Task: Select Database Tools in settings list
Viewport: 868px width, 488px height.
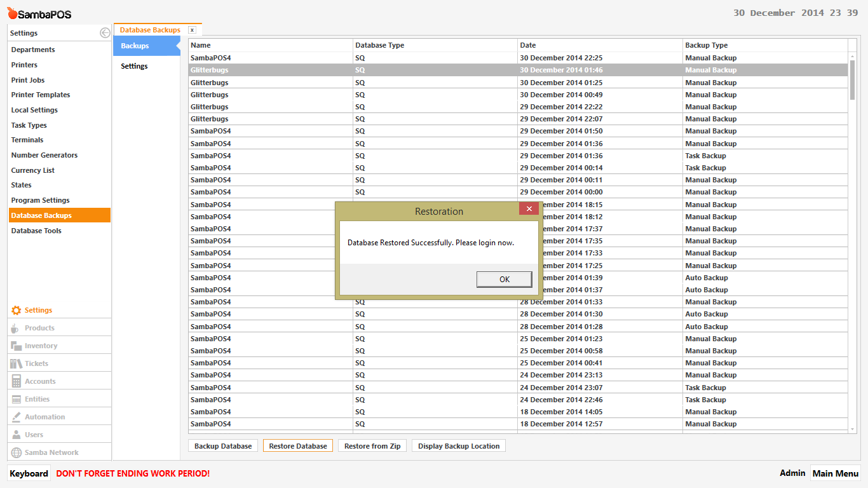Action: pyautogui.click(x=36, y=231)
